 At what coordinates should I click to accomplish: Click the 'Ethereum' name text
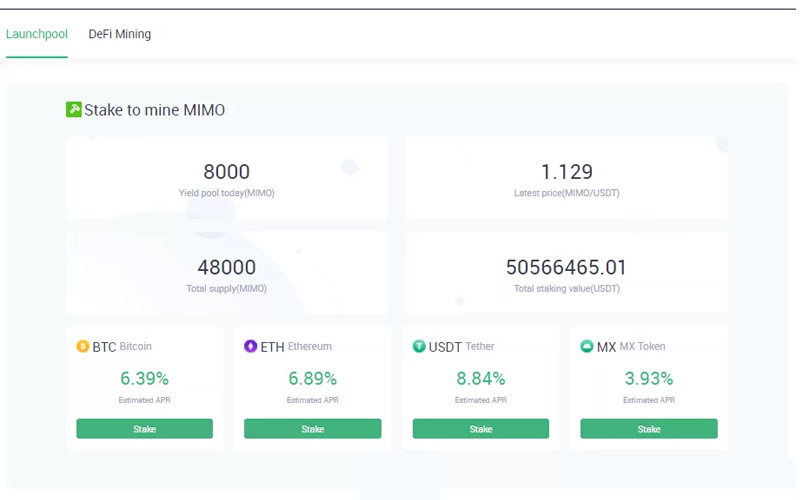[310, 346]
